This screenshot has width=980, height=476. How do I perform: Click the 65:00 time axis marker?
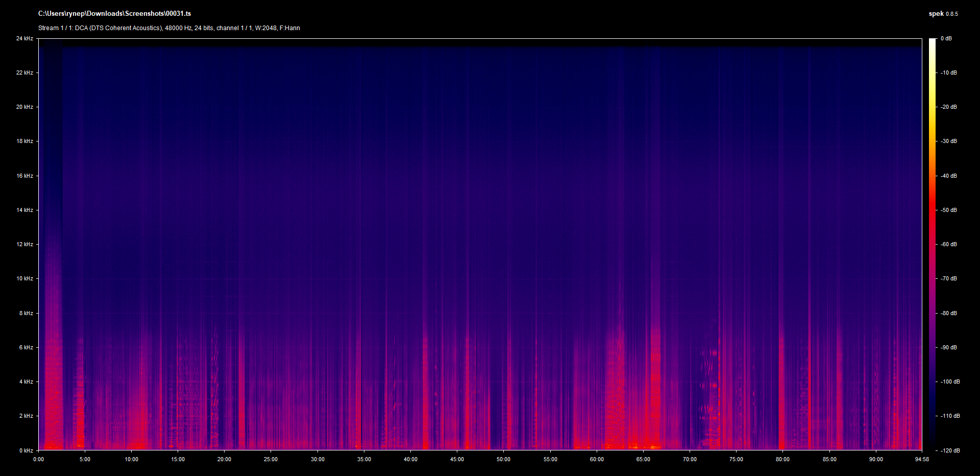point(643,459)
